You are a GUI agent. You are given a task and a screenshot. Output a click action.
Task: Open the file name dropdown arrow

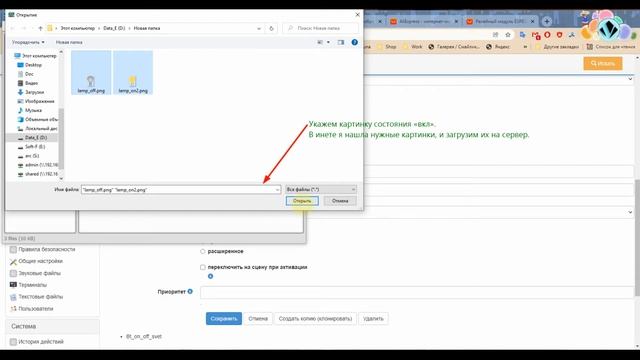(x=278, y=190)
